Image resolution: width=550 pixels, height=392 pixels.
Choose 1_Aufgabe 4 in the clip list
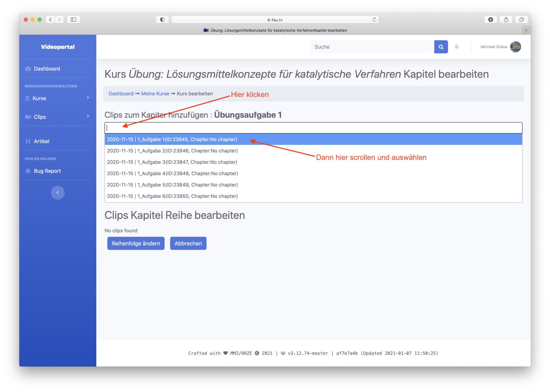[172, 174]
